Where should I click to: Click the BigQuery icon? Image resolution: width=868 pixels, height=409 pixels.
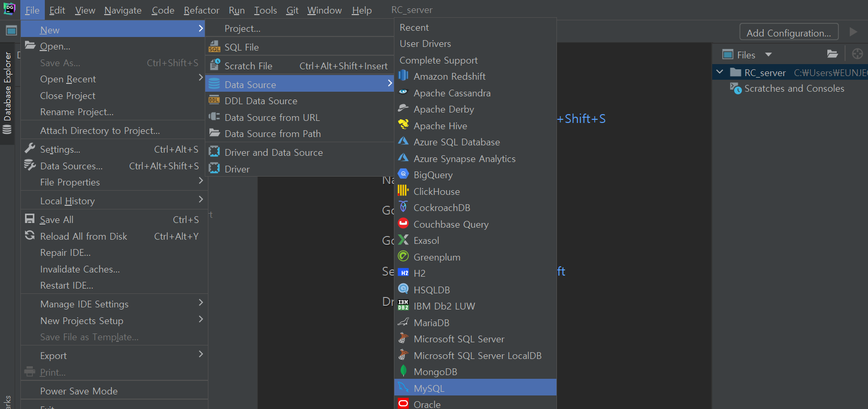click(403, 174)
